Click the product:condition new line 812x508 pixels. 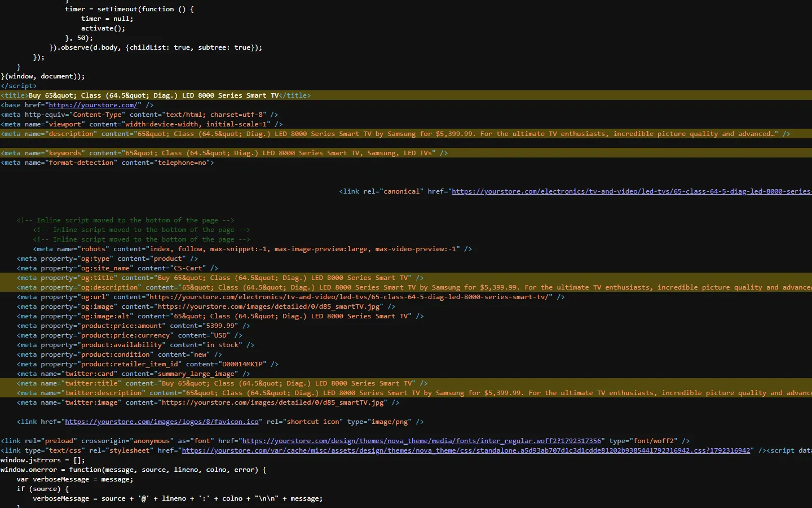click(x=120, y=354)
